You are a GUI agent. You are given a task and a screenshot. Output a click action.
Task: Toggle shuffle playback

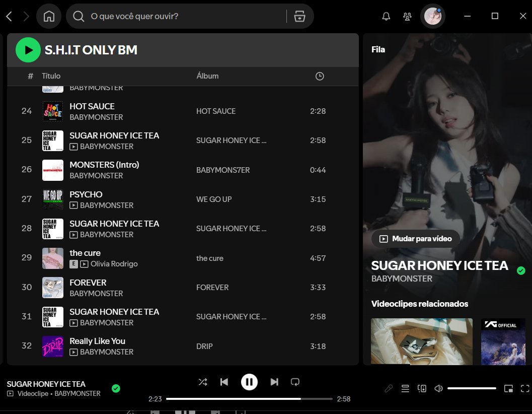203,382
